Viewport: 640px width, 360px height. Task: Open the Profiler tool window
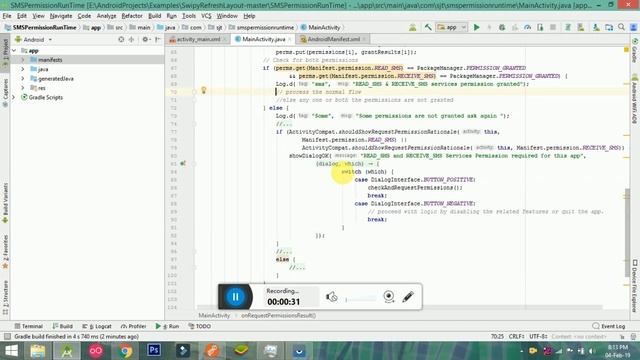click(x=133, y=326)
